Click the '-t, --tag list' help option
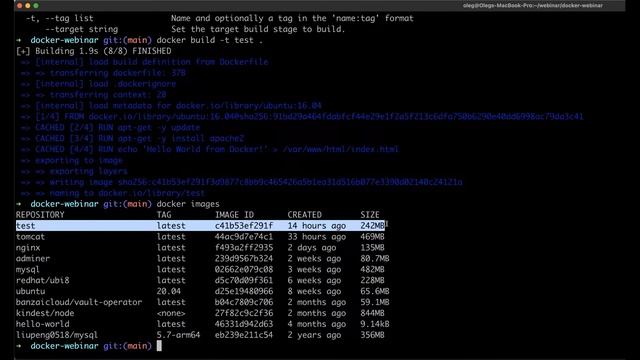 60,18
